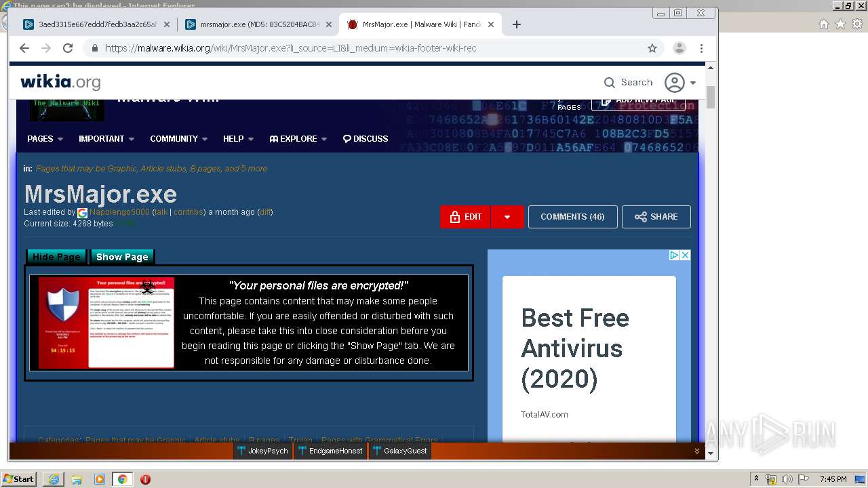This screenshot has width=868, height=488.
Task: Click the AdChoices info icon
Action: click(674, 256)
